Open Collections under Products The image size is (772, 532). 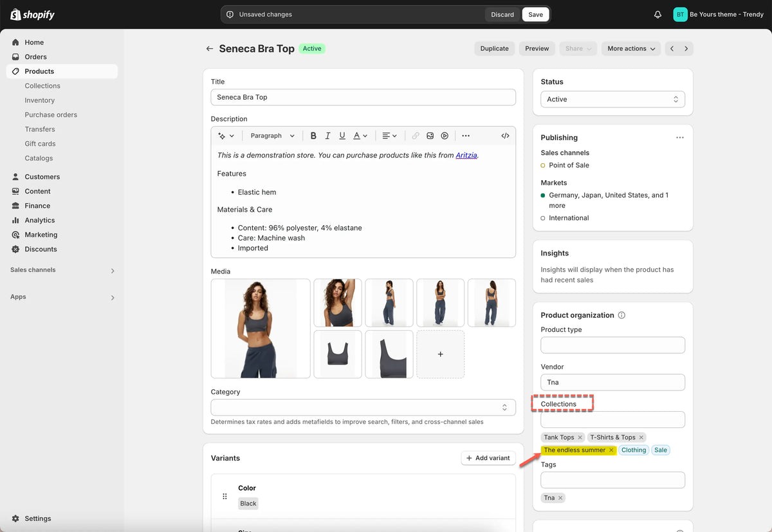tap(42, 86)
